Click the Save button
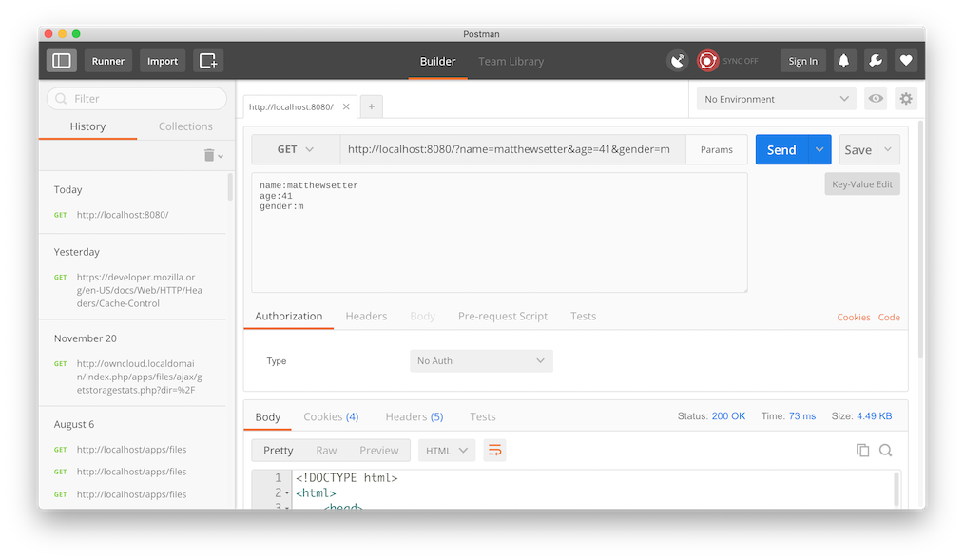Viewport: 964px width, 560px height. [858, 149]
